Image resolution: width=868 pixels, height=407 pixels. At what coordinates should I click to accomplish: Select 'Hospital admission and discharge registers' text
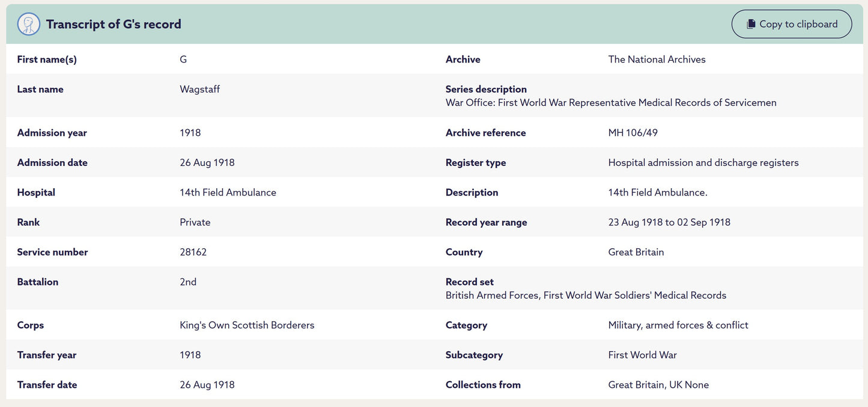click(703, 163)
